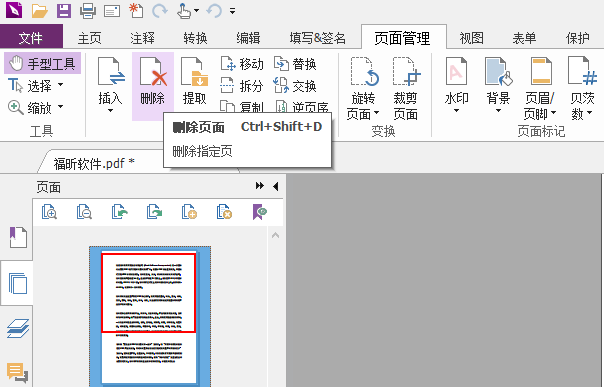Select the 福昕软件.pdf document tab

[x=94, y=163]
